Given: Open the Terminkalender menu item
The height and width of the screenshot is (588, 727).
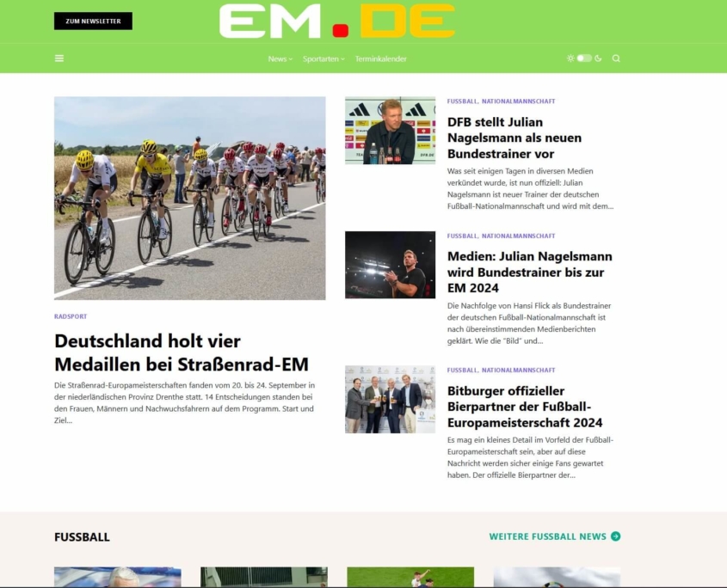Looking at the screenshot, I should [x=380, y=58].
